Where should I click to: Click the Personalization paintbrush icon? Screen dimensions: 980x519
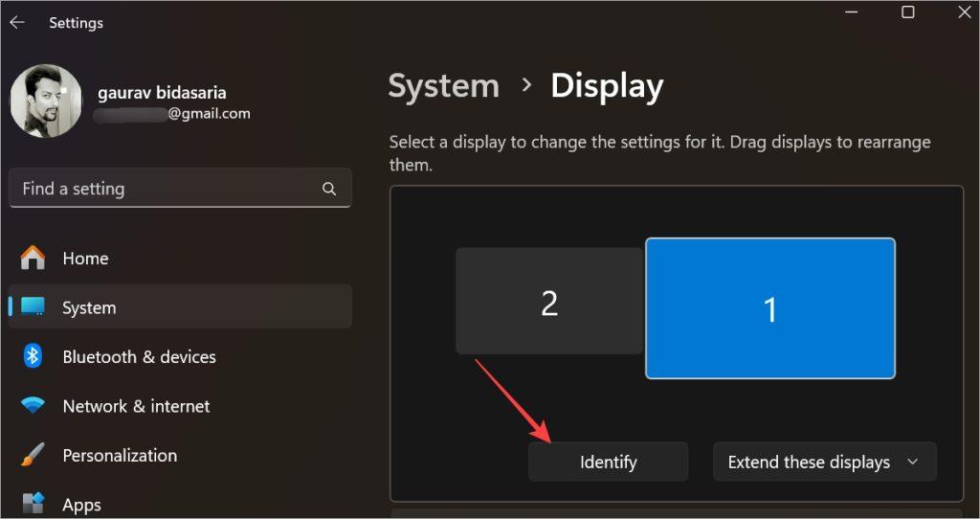pyautogui.click(x=33, y=455)
